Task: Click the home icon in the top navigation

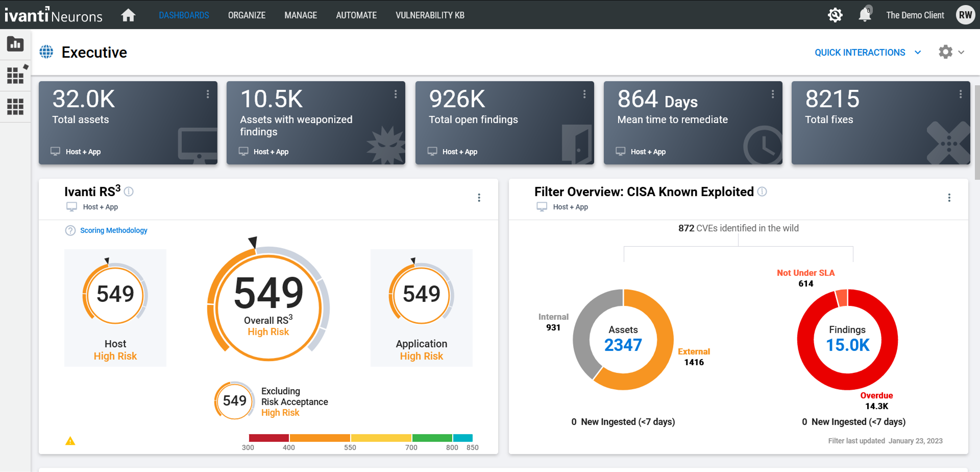Action: coord(128,15)
